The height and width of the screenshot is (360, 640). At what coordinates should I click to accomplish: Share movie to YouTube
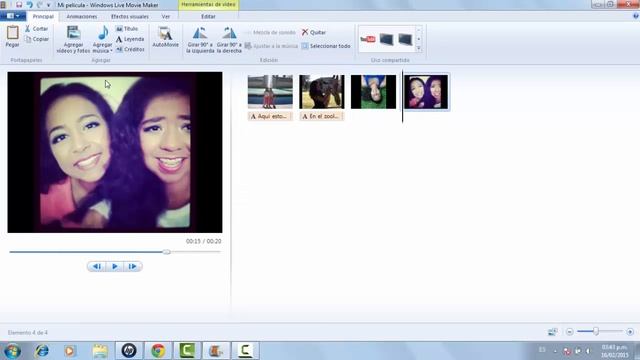pyautogui.click(x=368, y=39)
